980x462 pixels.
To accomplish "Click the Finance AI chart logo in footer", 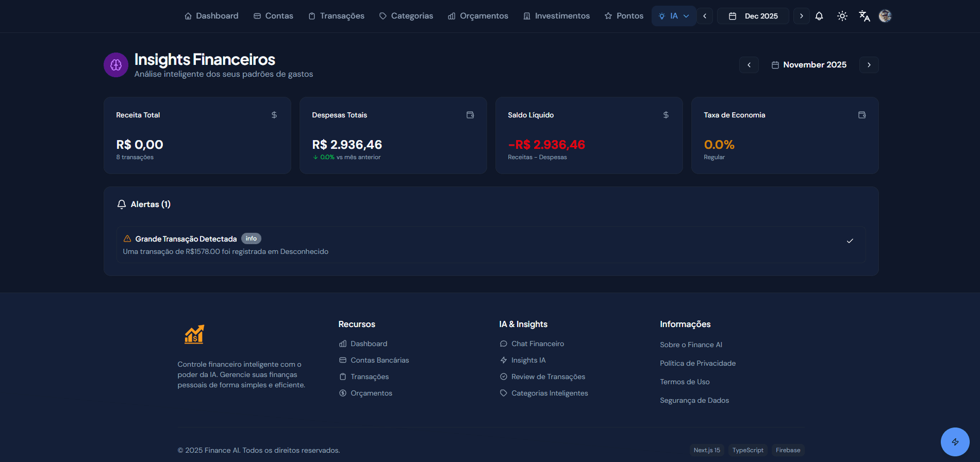I will [x=194, y=334].
